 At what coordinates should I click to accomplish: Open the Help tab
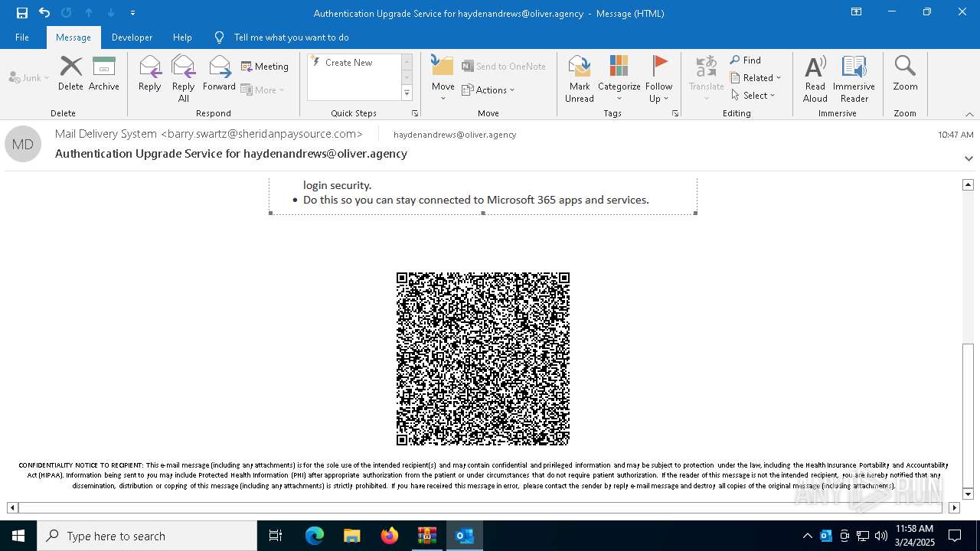(x=182, y=37)
